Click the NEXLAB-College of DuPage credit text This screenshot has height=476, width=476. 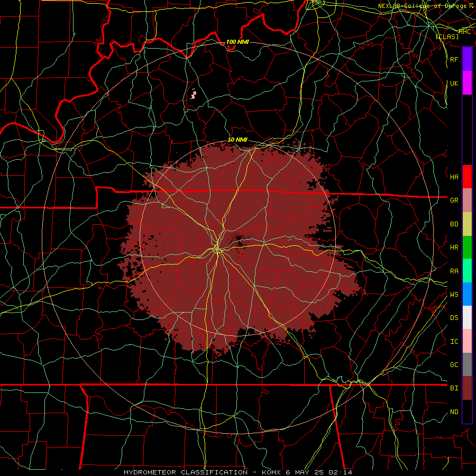point(426,6)
